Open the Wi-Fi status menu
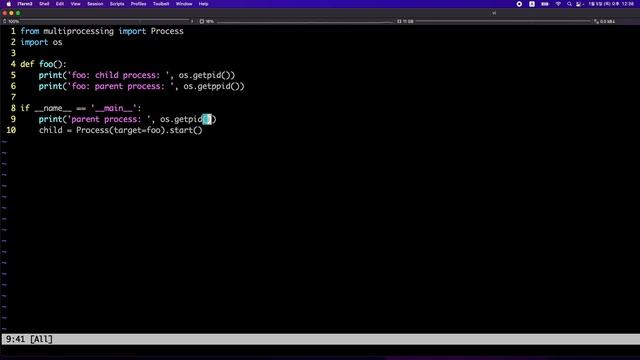Image resolution: width=640 pixels, height=360 pixels. pos(558,4)
